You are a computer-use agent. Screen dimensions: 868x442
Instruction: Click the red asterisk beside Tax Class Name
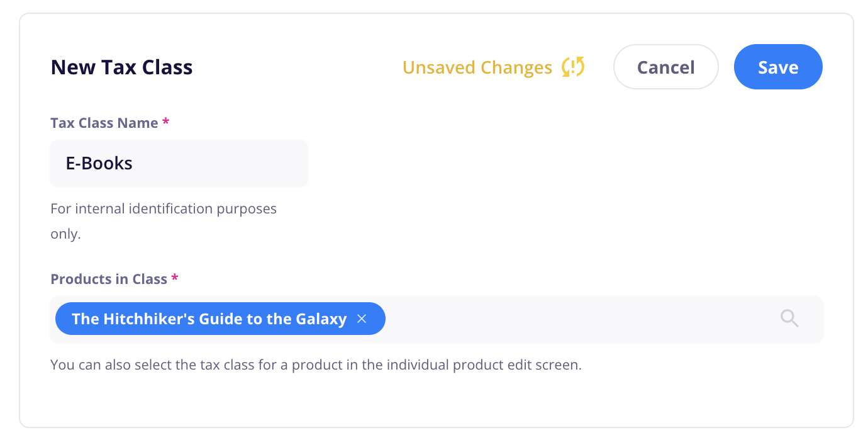click(165, 122)
